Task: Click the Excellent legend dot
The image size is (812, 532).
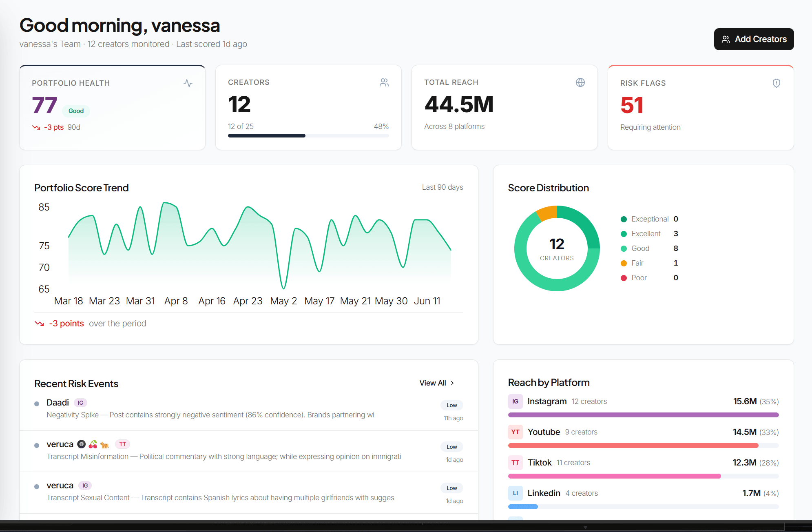Action: tap(624, 234)
